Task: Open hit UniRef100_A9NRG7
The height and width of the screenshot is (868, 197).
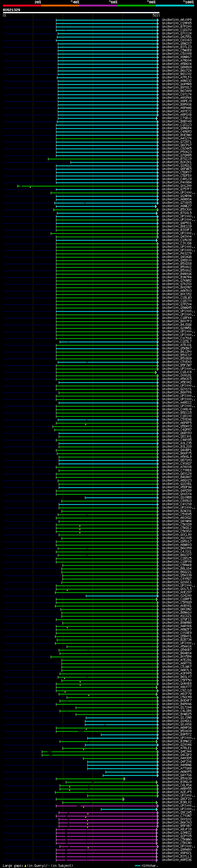Action: pyautogui.click(x=176, y=57)
